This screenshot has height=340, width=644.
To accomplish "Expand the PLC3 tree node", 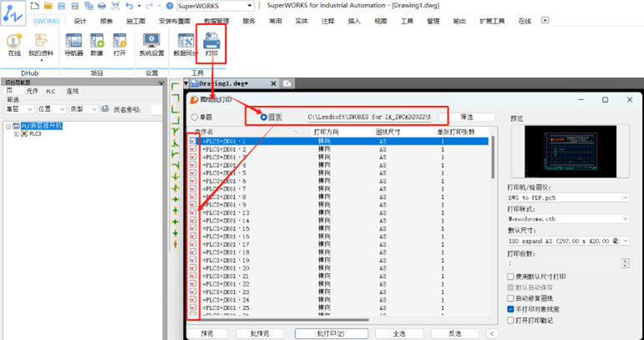I will 16,134.
